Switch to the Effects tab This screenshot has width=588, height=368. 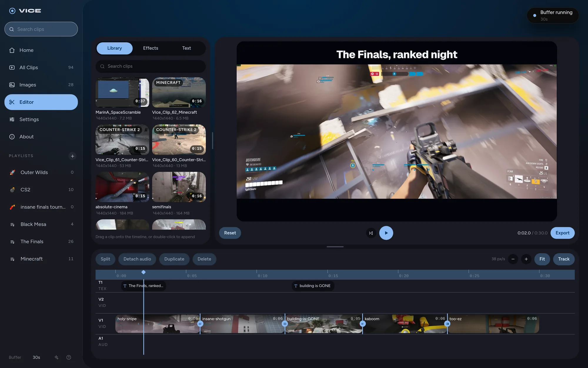click(x=151, y=48)
